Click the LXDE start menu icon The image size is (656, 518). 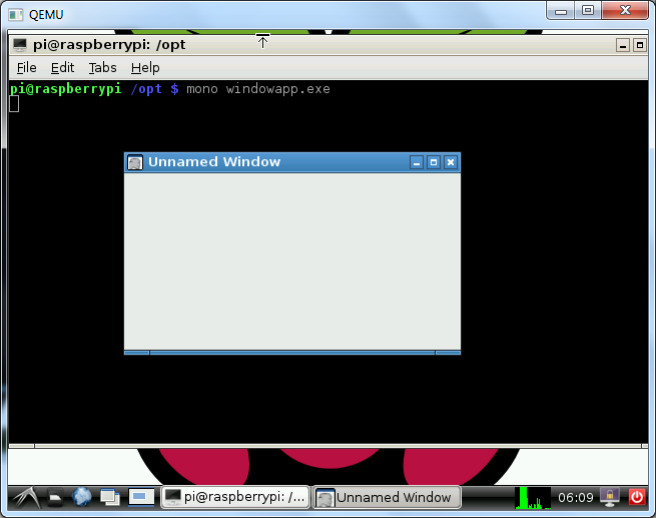26,497
